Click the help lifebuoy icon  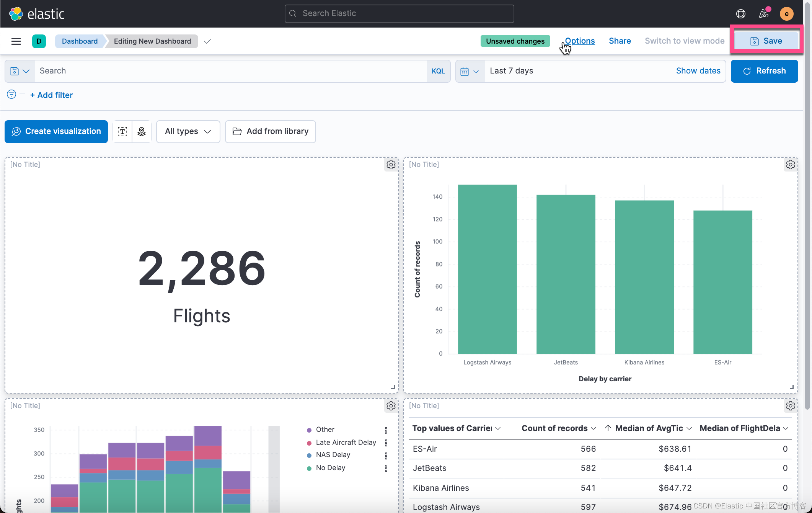(x=740, y=14)
